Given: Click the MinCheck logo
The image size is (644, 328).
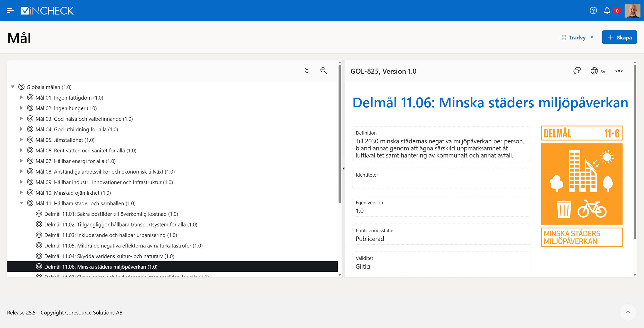Looking at the screenshot, I should point(47,11).
